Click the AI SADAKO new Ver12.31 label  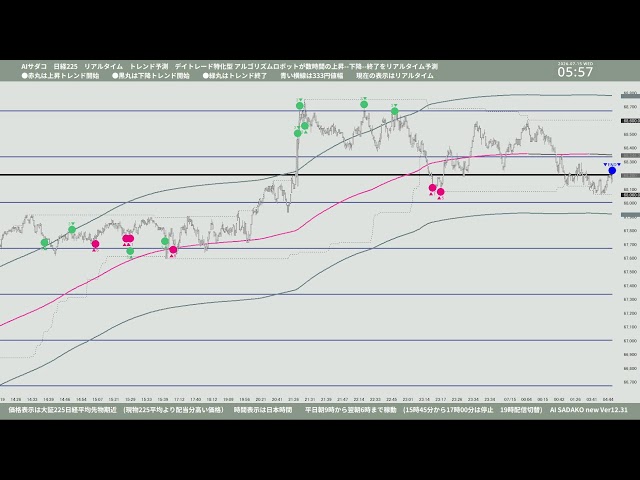589,409
